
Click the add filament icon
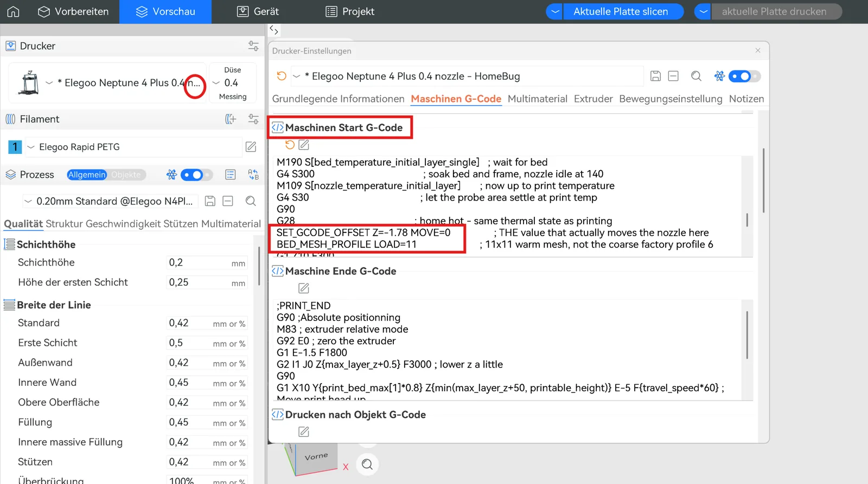point(231,119)
